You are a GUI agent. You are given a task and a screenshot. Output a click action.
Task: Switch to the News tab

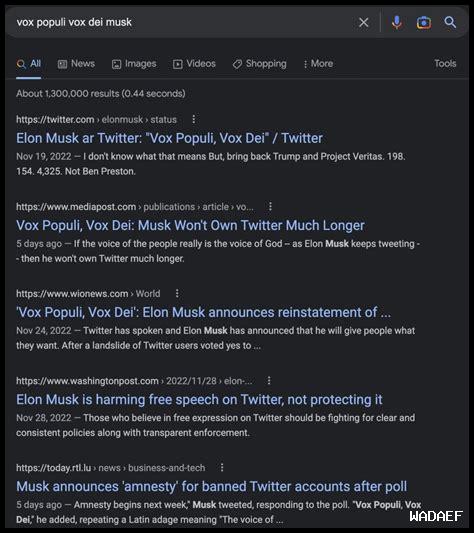click(77, 64)
